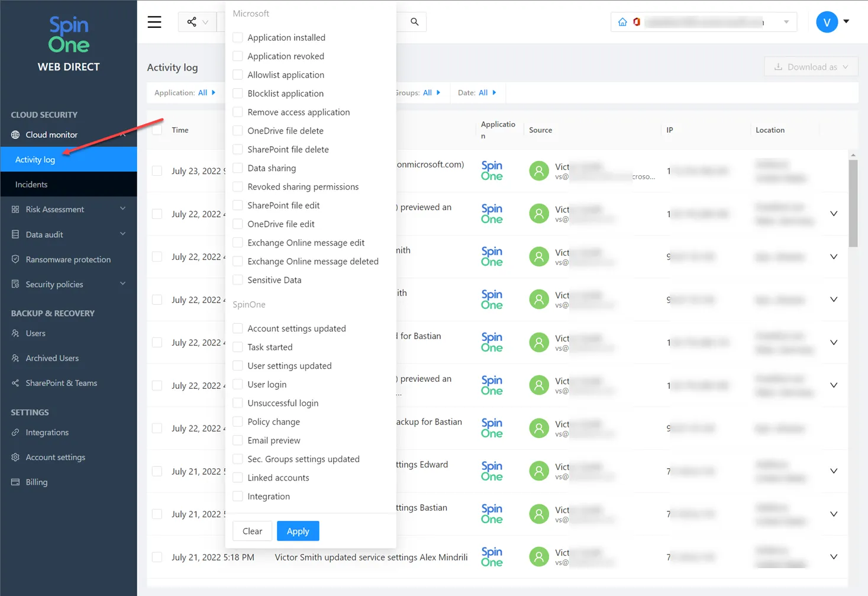Expand the July 21, 2022 5:18 PM row
The image size is (868, 596).
click(x=834, y=556)
